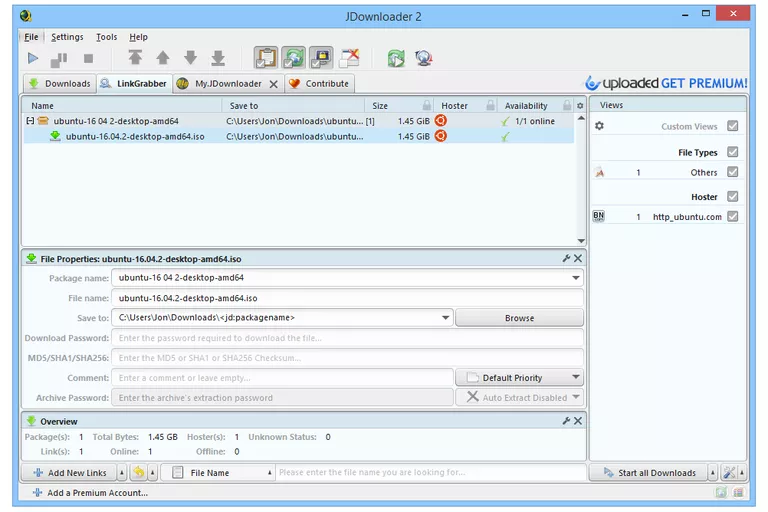Click the Size column lock icon
Viewport: 768px width, 512px height.
[x=427, y=105]
